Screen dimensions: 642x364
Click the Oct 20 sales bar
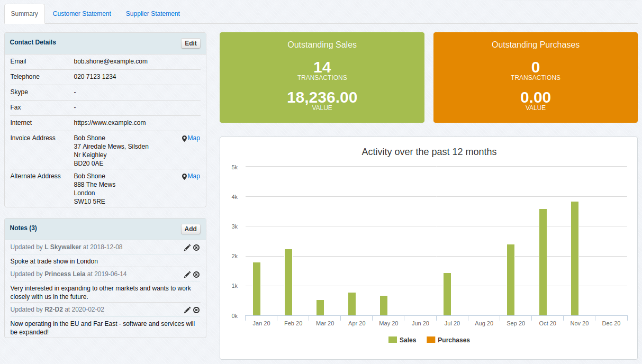[542, 262]
